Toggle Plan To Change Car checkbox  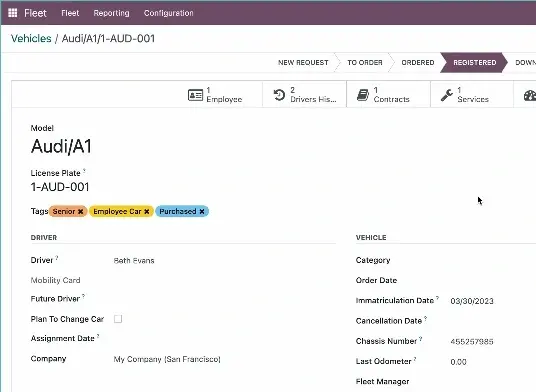click(x=118, y=319)
